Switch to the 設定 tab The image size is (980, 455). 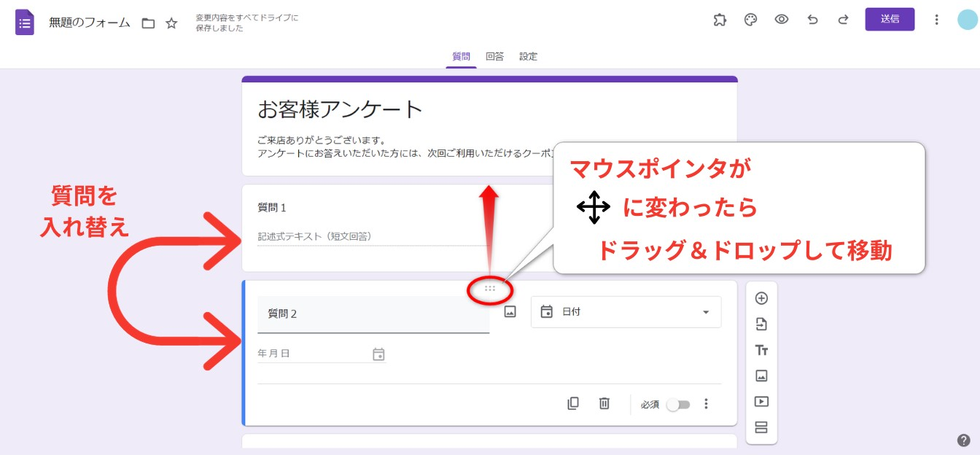click(528, 56)
